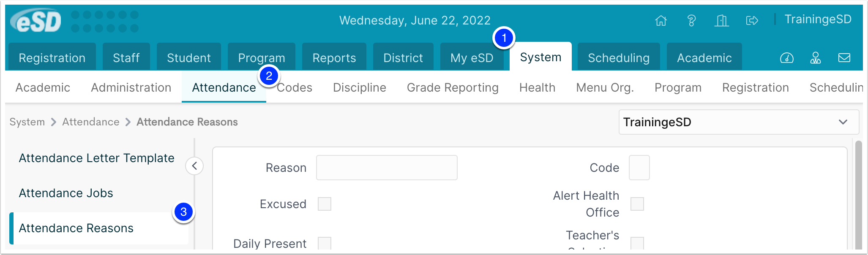Open the help question mark icon
Screen dimensions: 868x255
pyautogui.click(x=691, y=20)
